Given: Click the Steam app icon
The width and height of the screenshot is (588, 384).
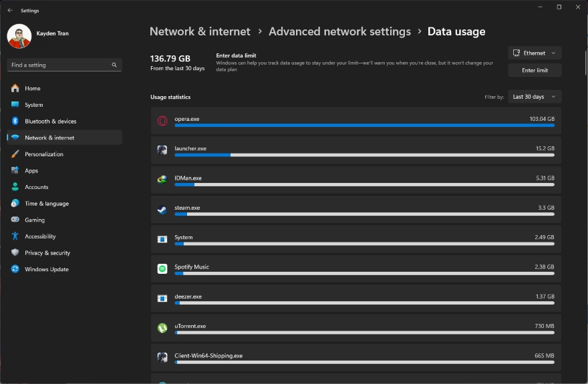Looking at the screenshot, I should [162, 210].
